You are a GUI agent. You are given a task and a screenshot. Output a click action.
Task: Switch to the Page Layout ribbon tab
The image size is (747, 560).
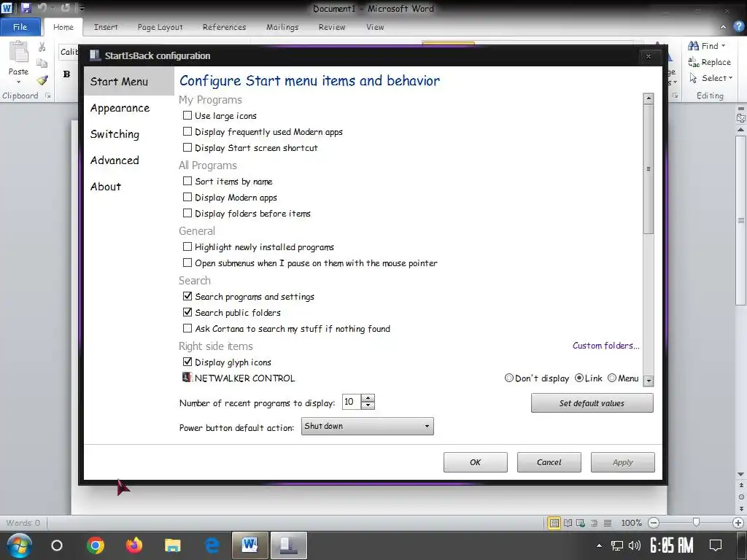click(160, 27)
